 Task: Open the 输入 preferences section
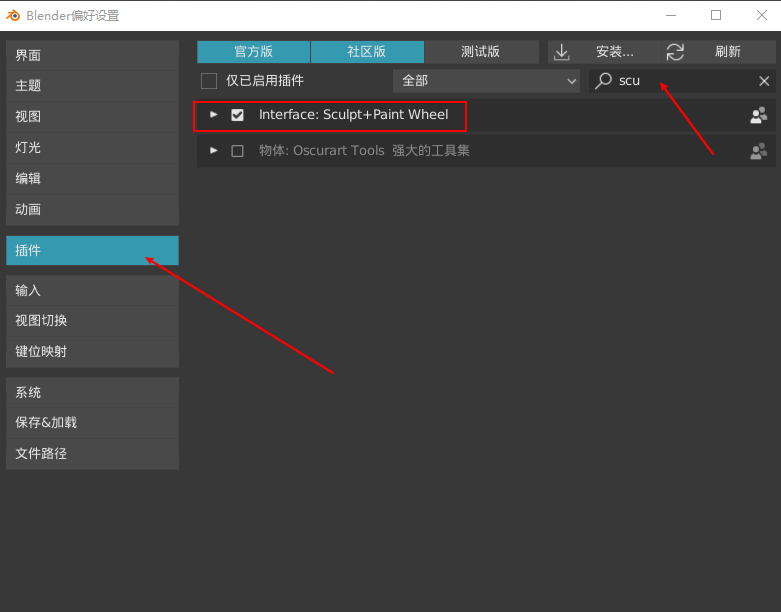(x=92, y=290)
